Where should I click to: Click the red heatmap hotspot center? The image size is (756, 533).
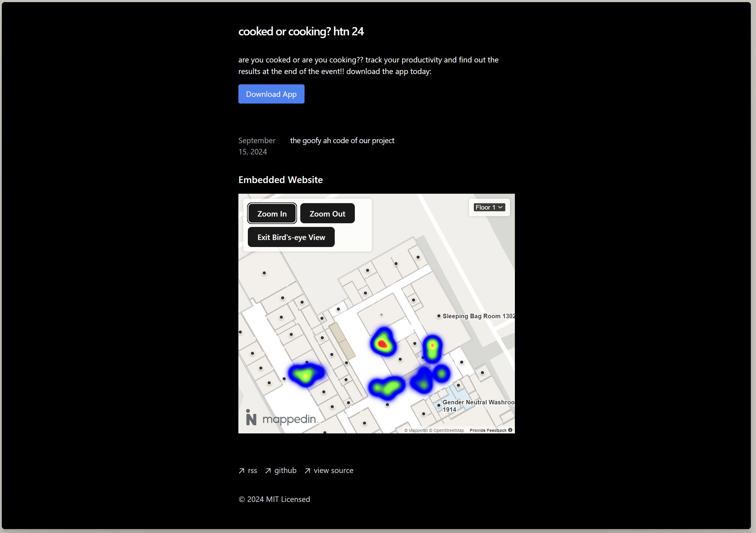(382, 344)
